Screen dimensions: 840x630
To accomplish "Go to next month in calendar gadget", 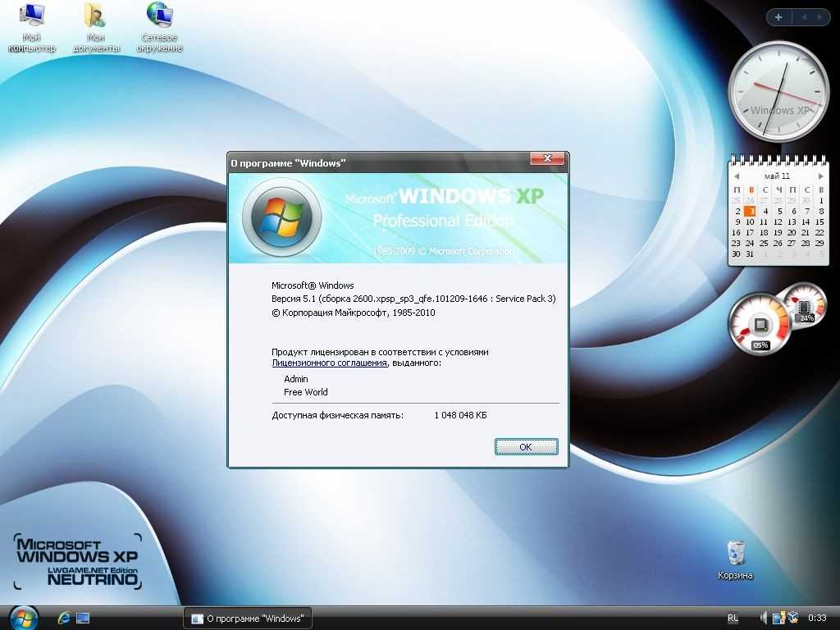I will click(820, 176).
